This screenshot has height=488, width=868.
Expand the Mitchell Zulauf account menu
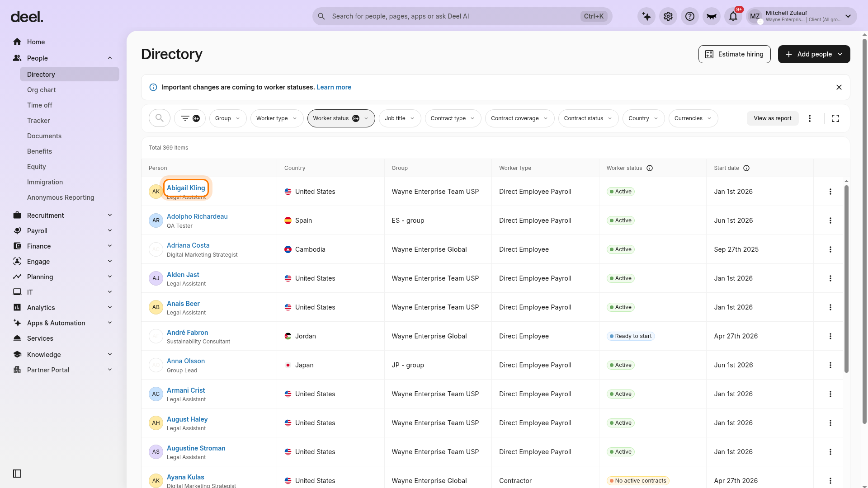tap(802, 16)
